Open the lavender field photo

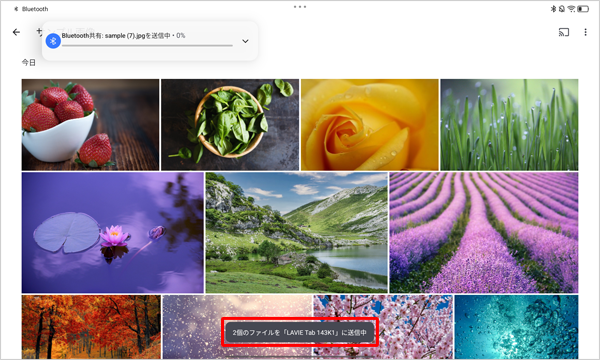click(x=484, y=233)
